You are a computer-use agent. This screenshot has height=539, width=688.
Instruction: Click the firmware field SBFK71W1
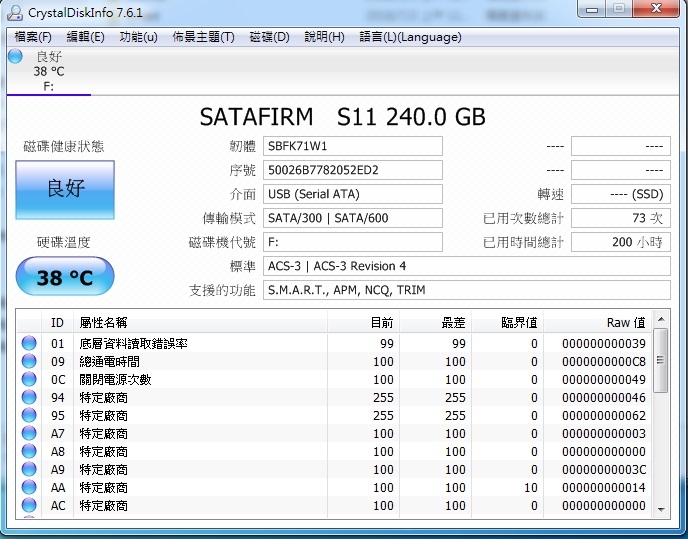coord(353,146)
